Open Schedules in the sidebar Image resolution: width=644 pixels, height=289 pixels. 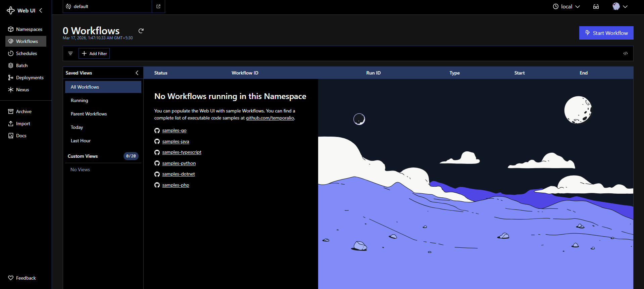(26, 53)
